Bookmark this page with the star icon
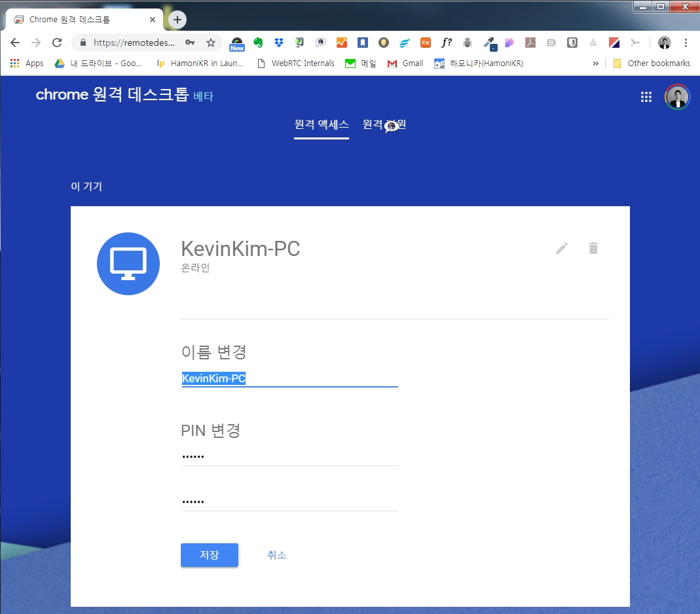This screenshot has width=700, height=614. click(x=211, y=43)
